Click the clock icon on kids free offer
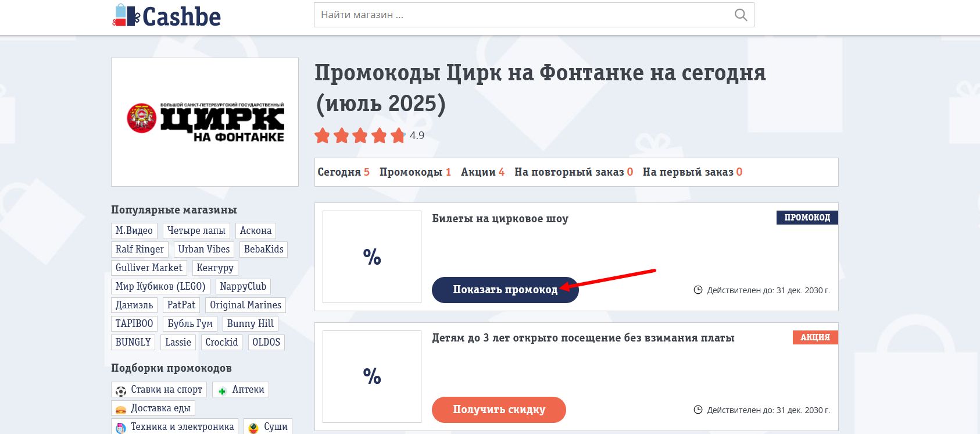 [698, 410]
